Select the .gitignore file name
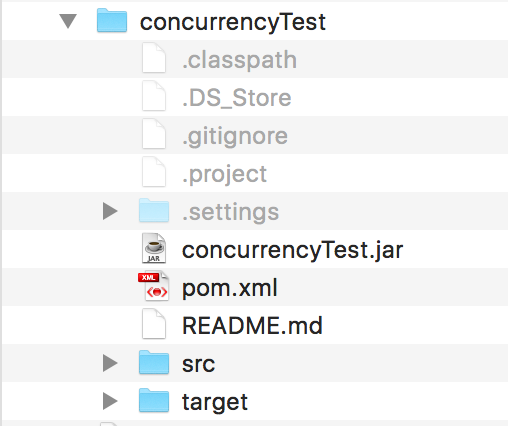This screenshot has height=426, width=508. pyautogui.click(x=235, y=137)
